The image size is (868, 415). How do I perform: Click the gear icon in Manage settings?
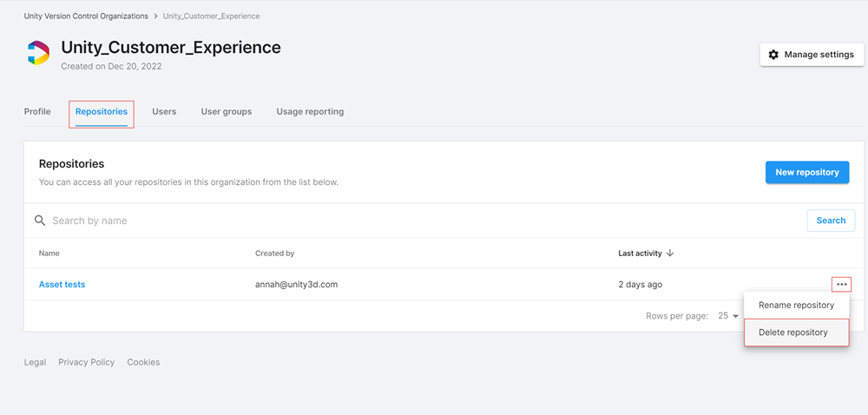pos(773,55)
